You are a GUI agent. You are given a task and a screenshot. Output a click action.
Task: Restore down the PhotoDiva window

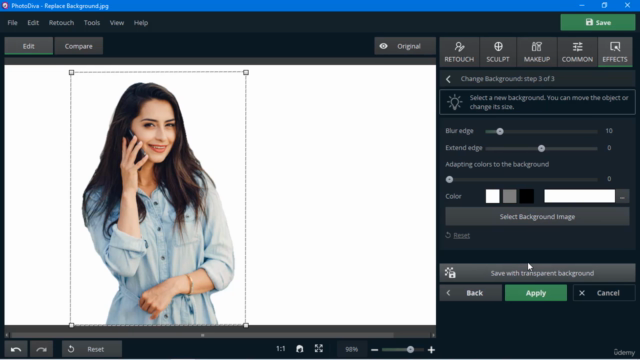[x=604, y=5]
